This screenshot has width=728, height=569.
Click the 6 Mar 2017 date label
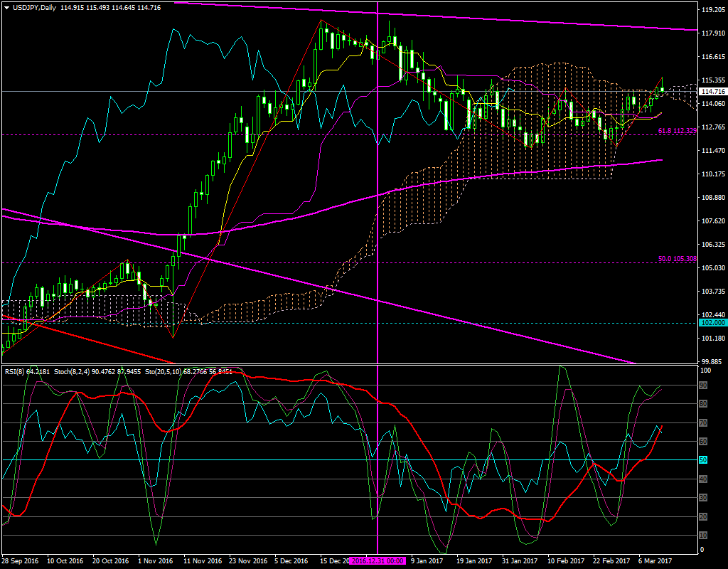(x=653, y=561)
